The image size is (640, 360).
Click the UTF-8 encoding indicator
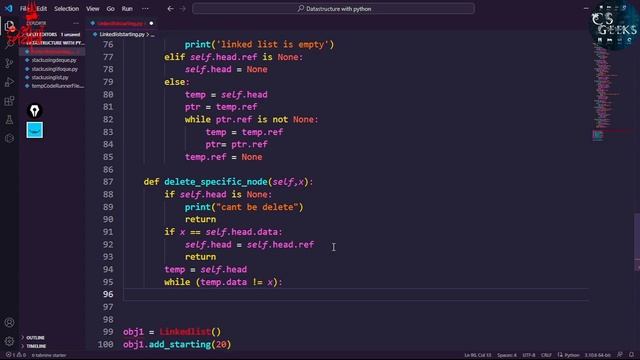(x=529, y=355)
